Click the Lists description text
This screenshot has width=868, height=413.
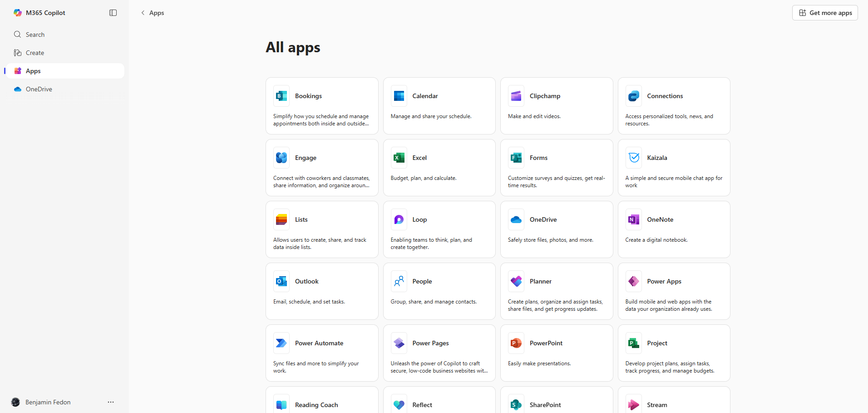(x=320, y=244)
